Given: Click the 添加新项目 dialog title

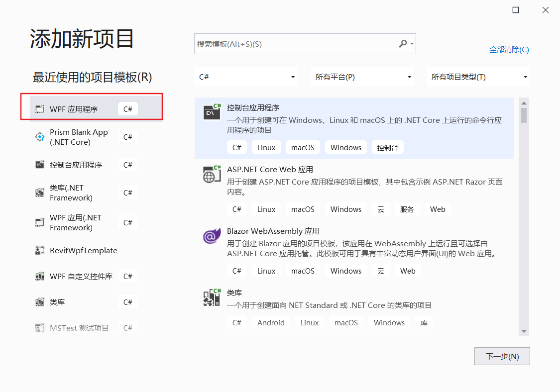Looking at the screenshot, I should point(82,39).
